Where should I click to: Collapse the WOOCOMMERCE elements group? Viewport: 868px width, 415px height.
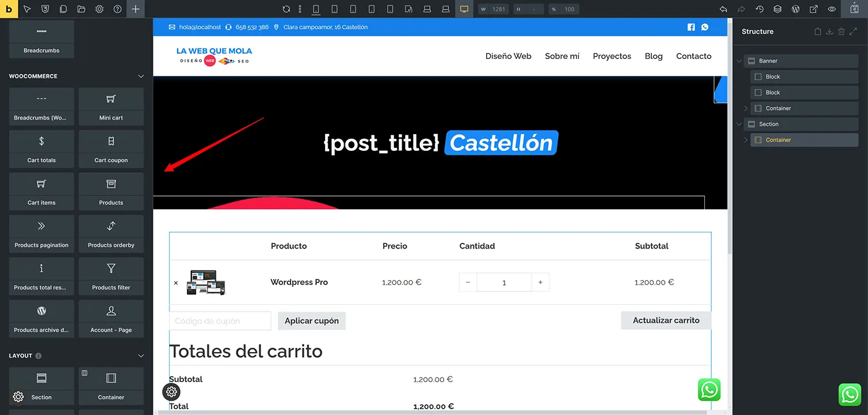click(x=141, y=76)
